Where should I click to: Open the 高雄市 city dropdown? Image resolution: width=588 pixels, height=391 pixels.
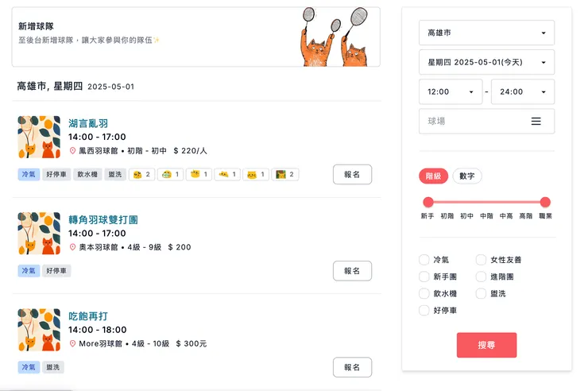[x=486, y=33]
